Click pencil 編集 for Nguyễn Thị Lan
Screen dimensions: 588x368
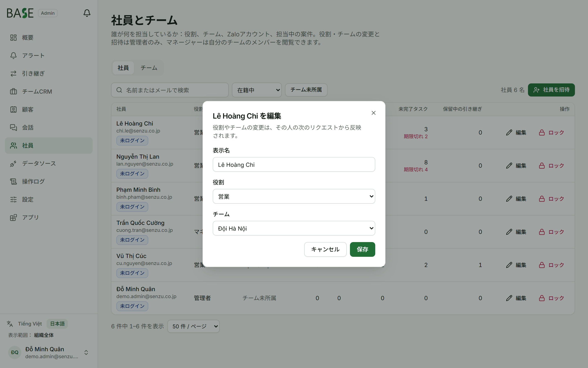coord(516,166)
